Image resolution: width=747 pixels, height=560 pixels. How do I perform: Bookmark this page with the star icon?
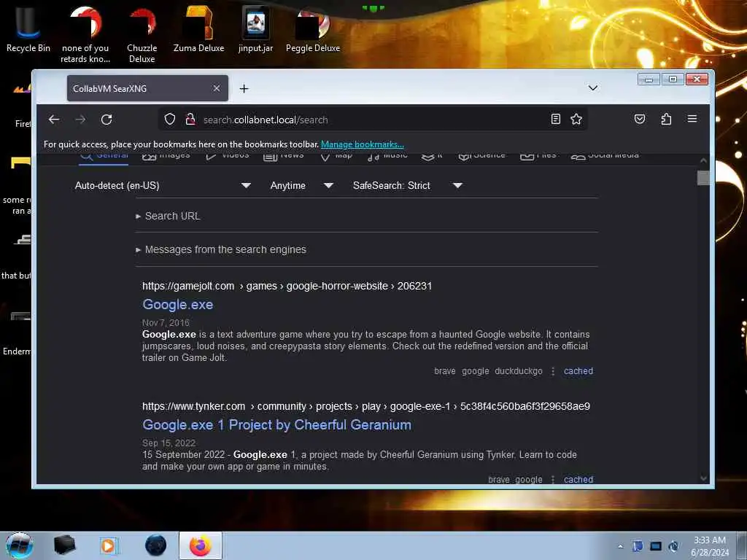point(576,119)
